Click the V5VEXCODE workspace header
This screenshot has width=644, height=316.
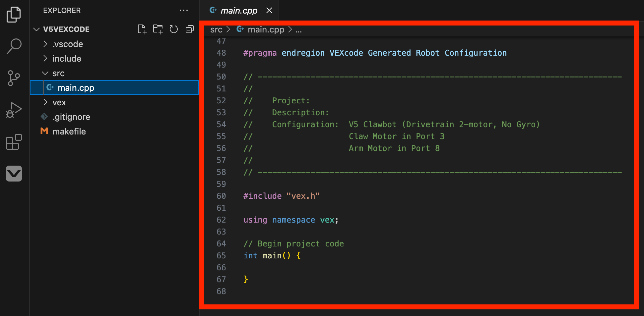(x=66, y=29)
